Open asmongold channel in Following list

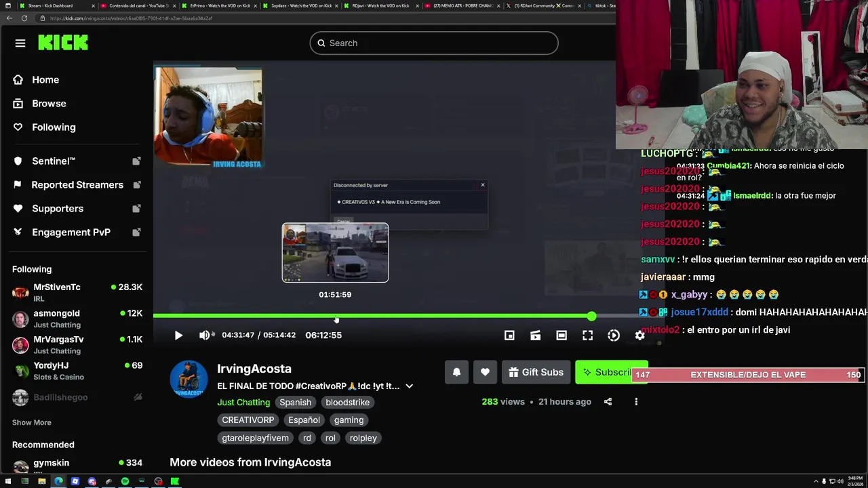[77, 319]
